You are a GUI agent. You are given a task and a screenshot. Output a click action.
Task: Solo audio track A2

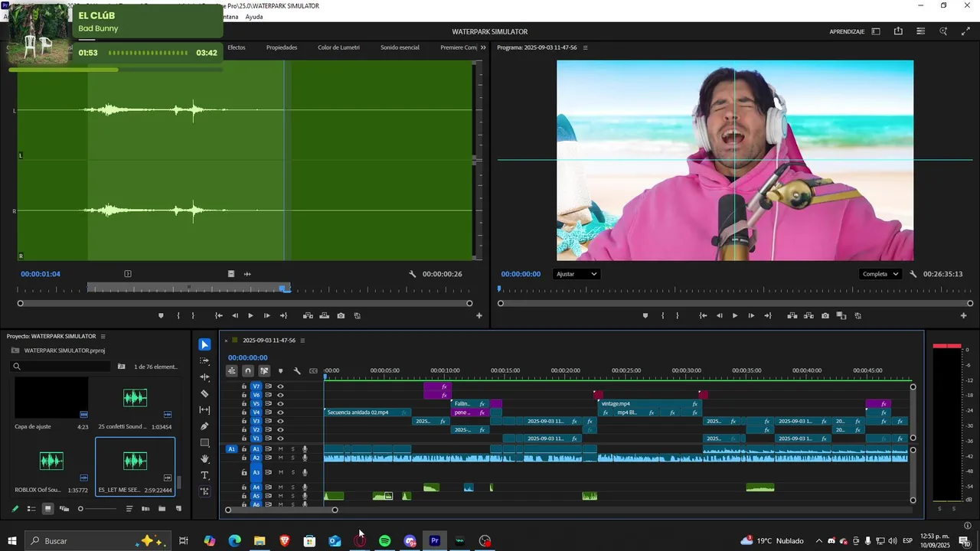pos(292,458)
